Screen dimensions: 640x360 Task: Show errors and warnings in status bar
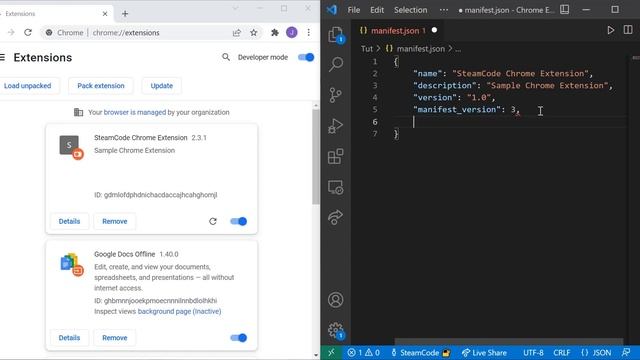coord(363,353)
